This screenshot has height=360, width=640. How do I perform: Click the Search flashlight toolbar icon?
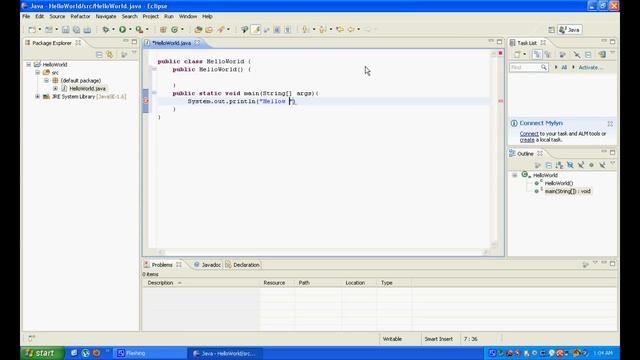pos(220,29)
